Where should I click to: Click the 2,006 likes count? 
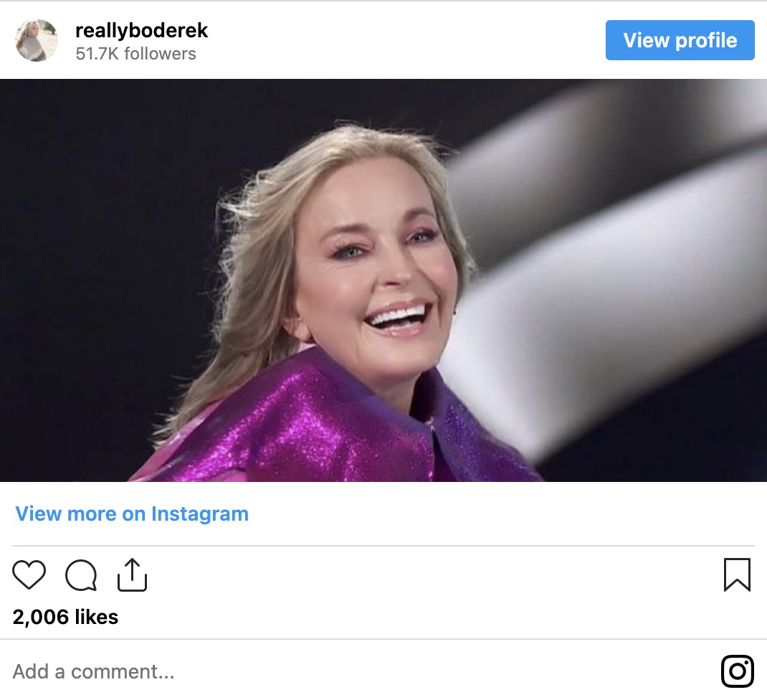click(x=65, y=617)
